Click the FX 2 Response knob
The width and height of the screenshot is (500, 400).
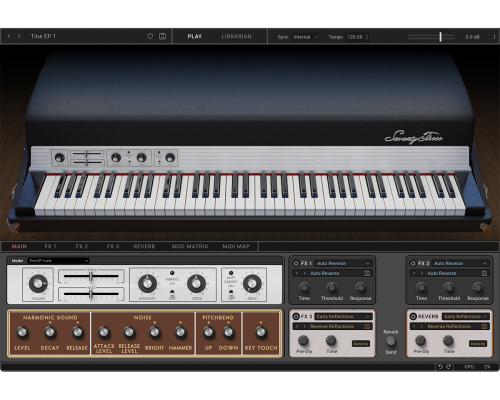point(478,287)
